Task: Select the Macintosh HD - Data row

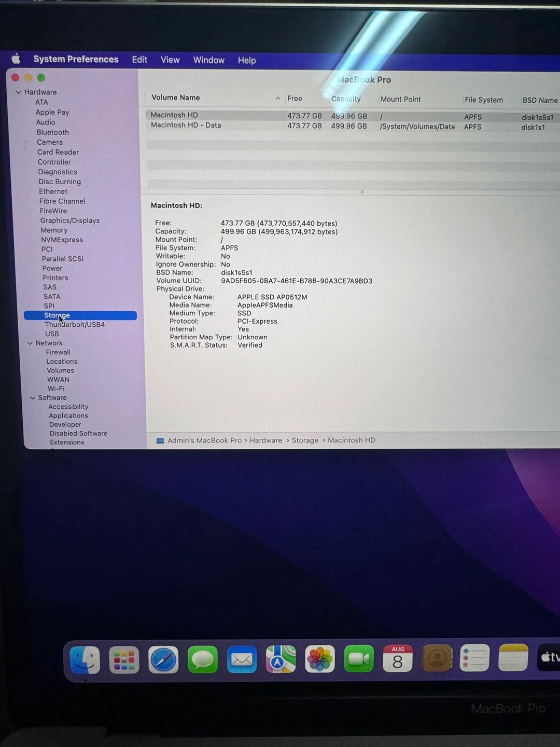Action: (186, 126)
